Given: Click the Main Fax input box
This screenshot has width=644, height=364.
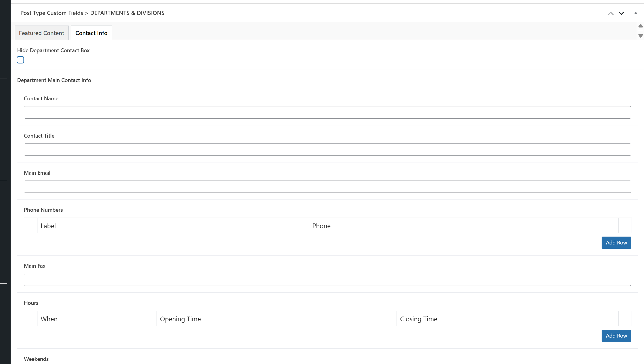Looking at the screenshot, I should [328, 280].
